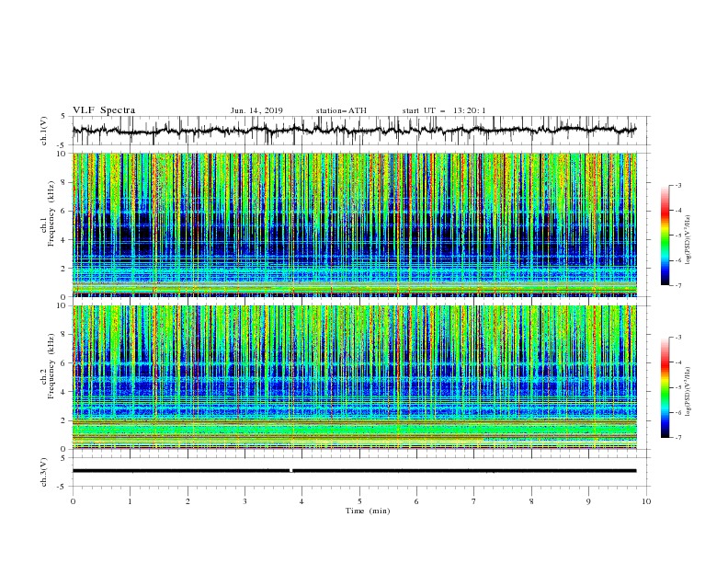Click the "ch.1(V)" waveform axis label
The height and width of the screenshot is (563, 728).
coord(44,131)
